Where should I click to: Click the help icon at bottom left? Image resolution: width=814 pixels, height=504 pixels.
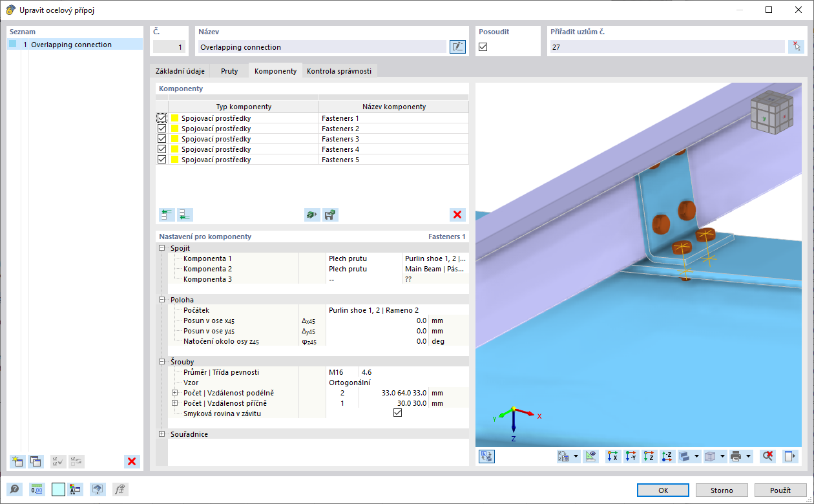[x=13, y=490]
